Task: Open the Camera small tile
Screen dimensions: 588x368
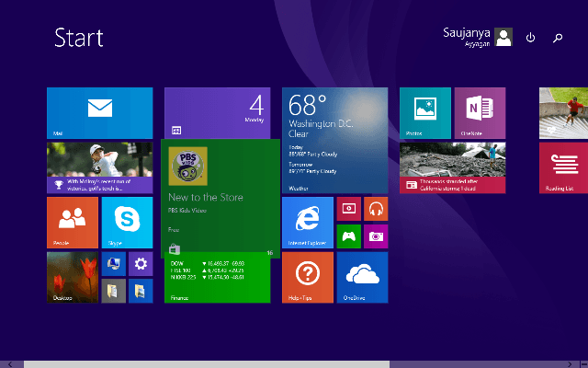Action: click(x=376, y=236)
